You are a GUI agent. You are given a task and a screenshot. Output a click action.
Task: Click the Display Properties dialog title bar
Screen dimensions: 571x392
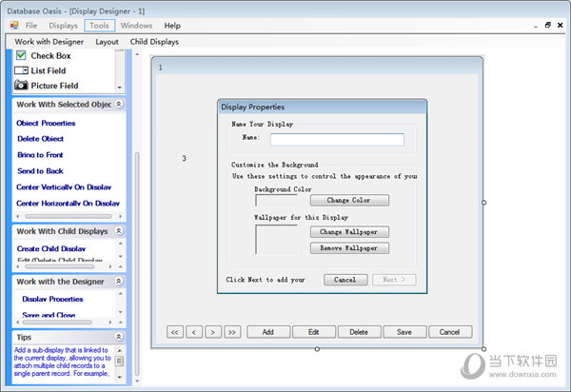tap(323, 107)
